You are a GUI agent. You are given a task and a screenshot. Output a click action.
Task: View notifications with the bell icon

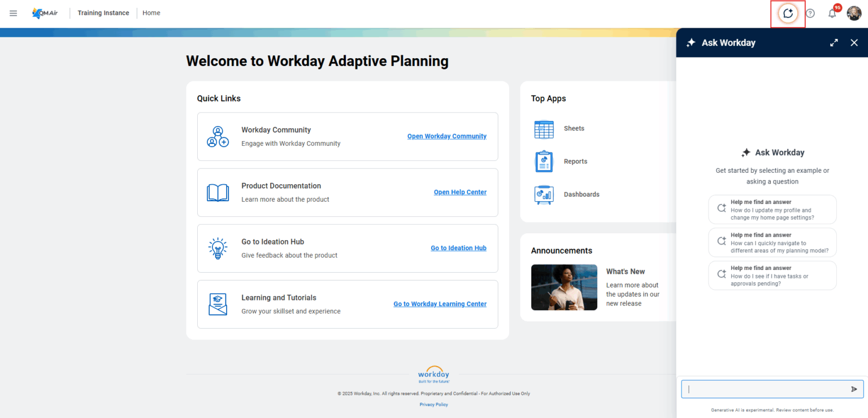pyautogui.click(x=832, y=12)
